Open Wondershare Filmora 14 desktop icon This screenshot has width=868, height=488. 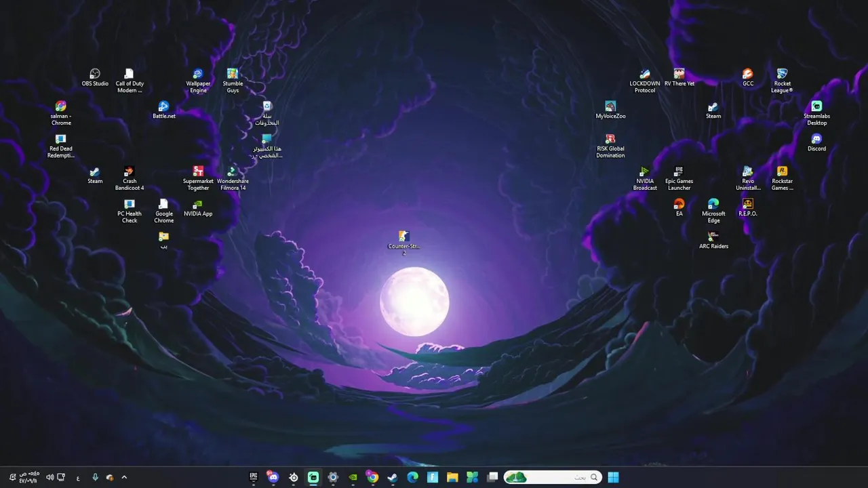[x=233, y=178]
